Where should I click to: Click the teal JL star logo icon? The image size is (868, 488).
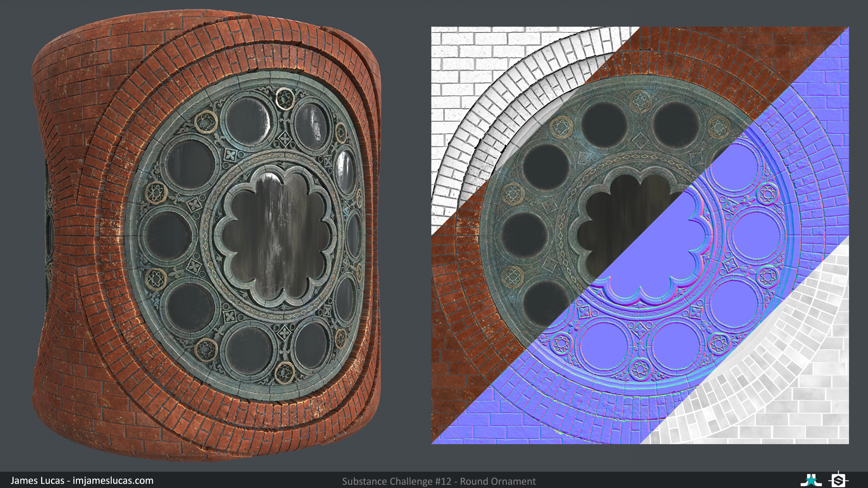tap(811, 479)
